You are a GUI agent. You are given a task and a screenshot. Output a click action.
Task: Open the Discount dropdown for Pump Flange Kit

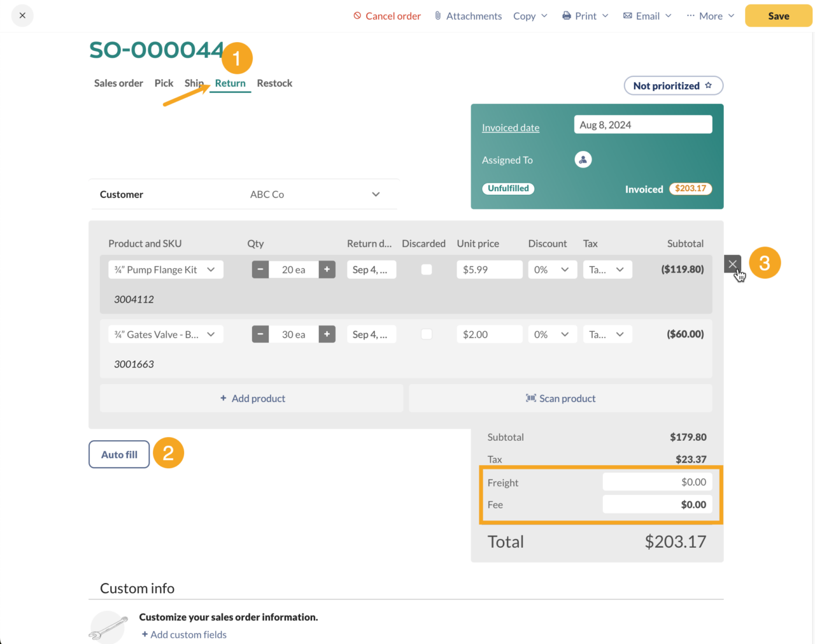click(x=552, y=269)
